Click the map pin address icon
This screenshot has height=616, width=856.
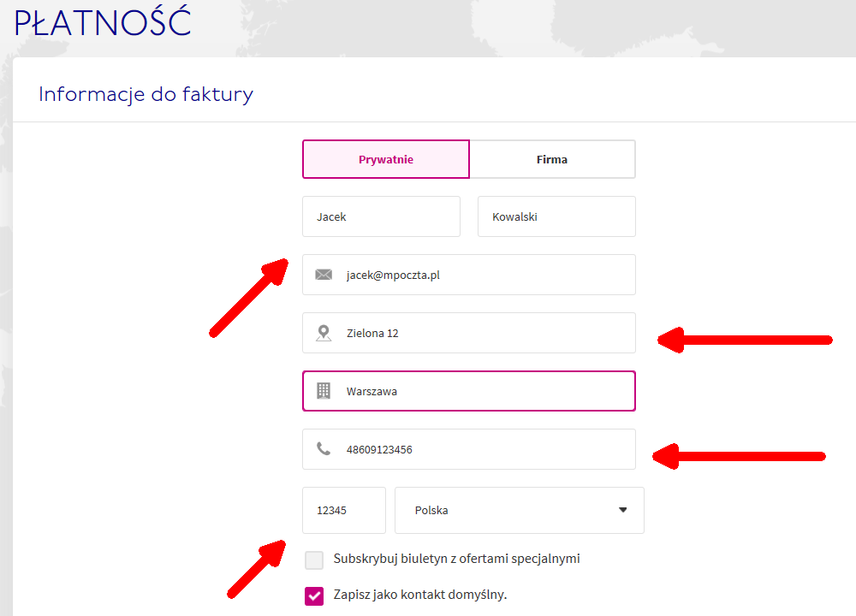pyautogui.click(x=324, y=333)
